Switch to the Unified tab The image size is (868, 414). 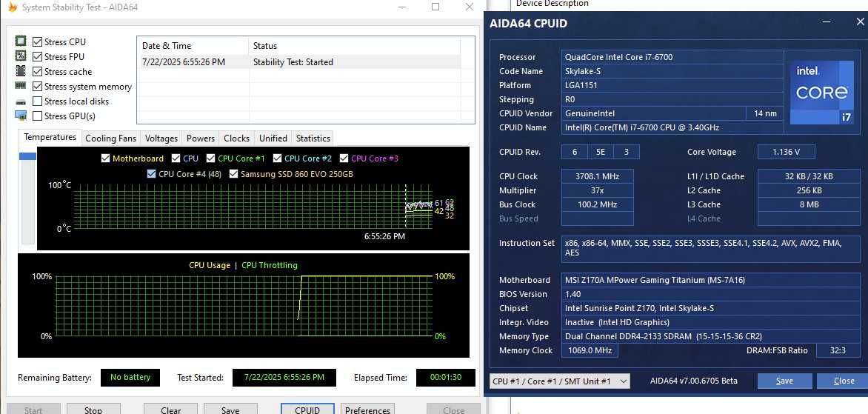273,138
